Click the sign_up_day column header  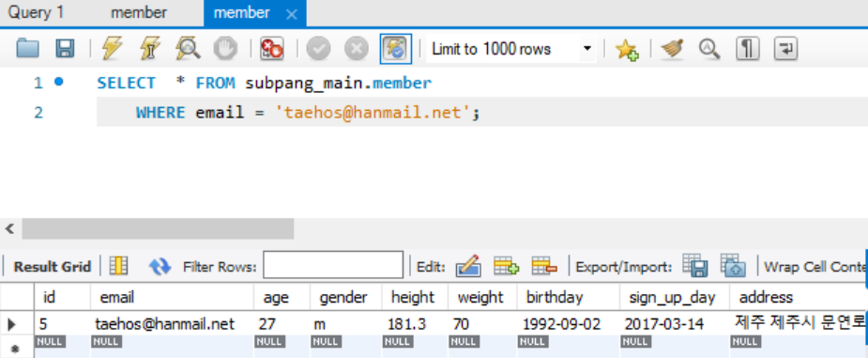pyautogui.click(x=675, y=298)
